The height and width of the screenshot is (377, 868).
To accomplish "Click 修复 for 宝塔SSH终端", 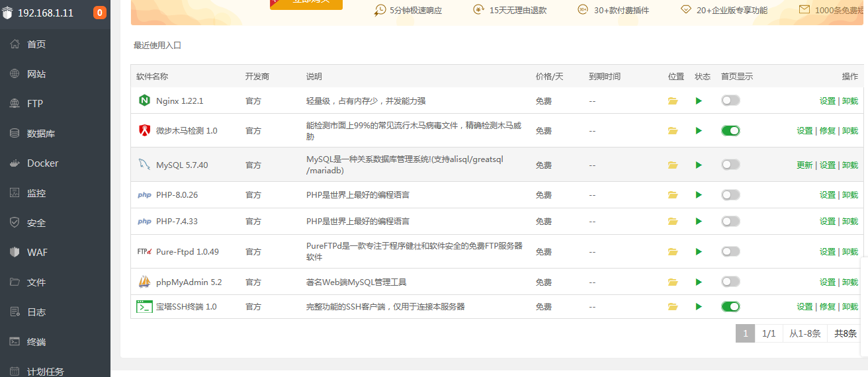I will (x=828, y=307).
